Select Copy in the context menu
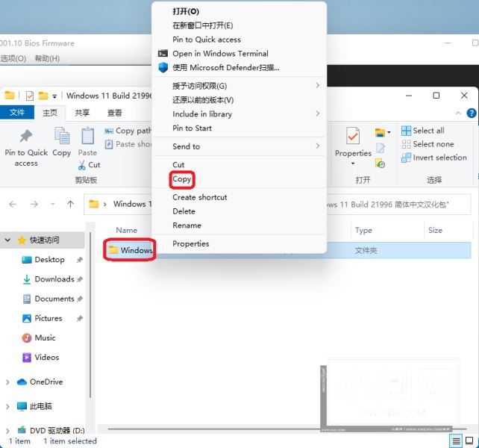 point(239,179)
